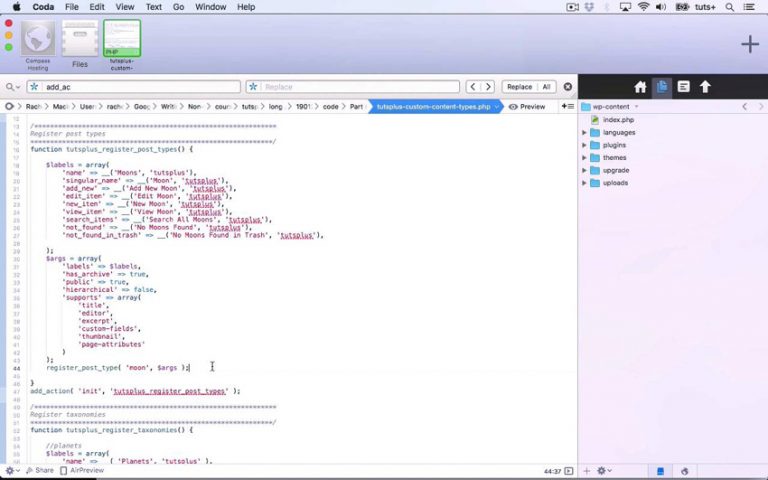Open the Go menu
The width and height of the screenshot is (768, 480).
pyautogui.click(x=178, y=7)
